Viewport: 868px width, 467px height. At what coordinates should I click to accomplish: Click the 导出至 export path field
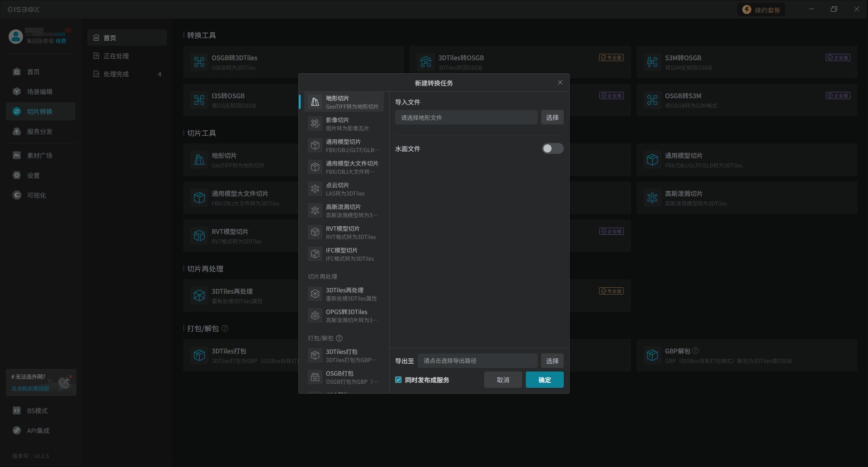[x=477, y=361]
